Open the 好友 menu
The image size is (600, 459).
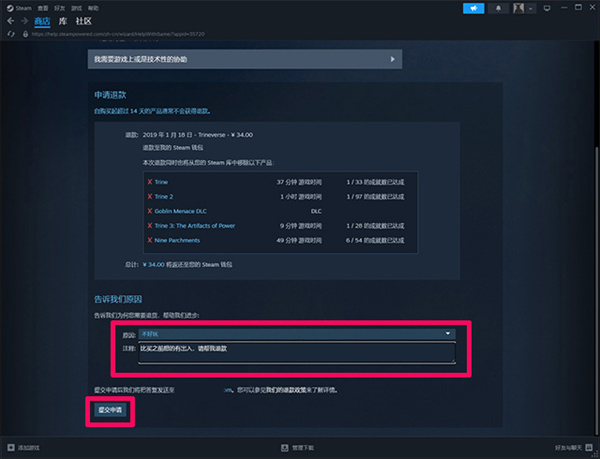[x=60, y=8]
